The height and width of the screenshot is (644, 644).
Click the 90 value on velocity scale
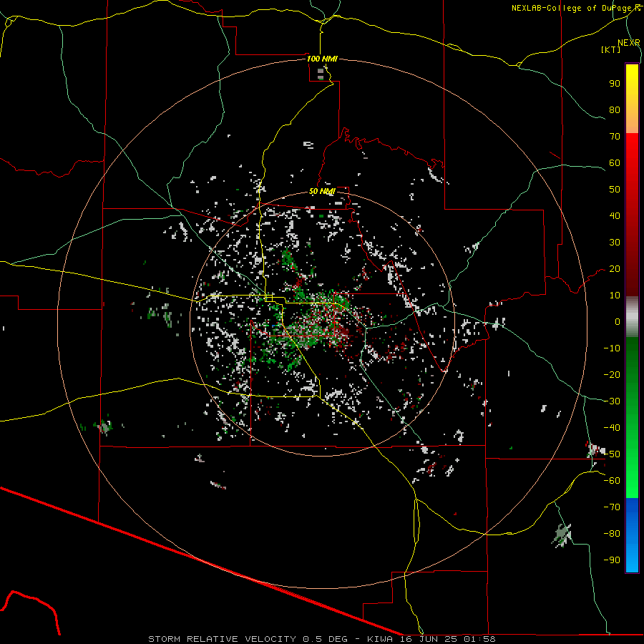[615, 84]
